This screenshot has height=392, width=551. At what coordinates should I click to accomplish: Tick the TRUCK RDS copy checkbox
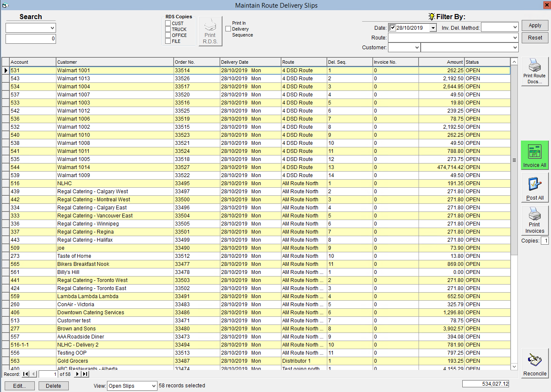168,29
